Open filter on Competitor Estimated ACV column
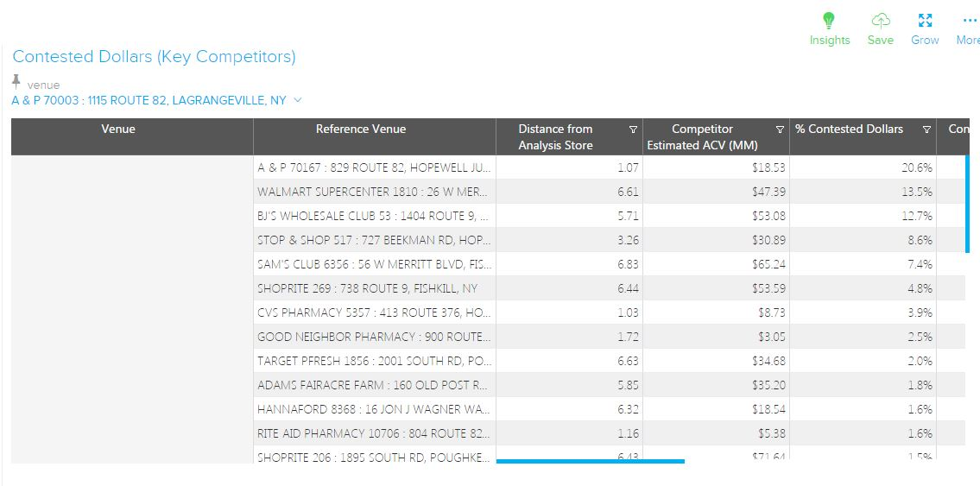 [780, 129]
